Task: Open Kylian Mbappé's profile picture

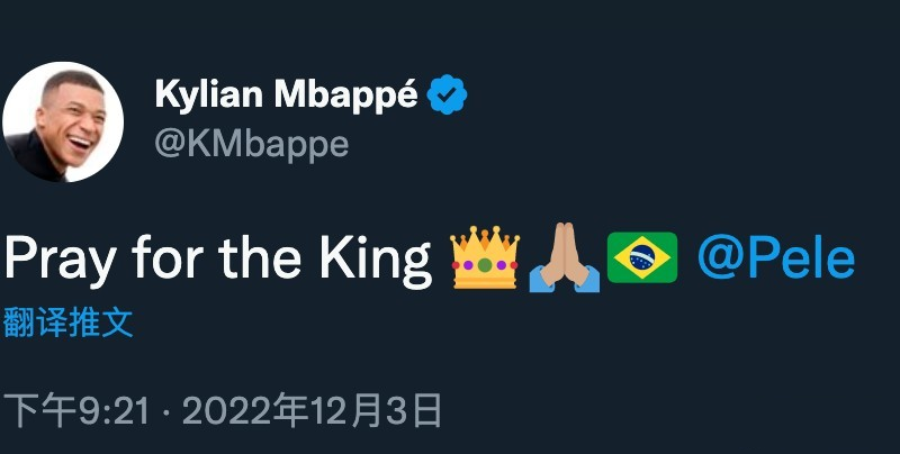Action: point(62,122)
